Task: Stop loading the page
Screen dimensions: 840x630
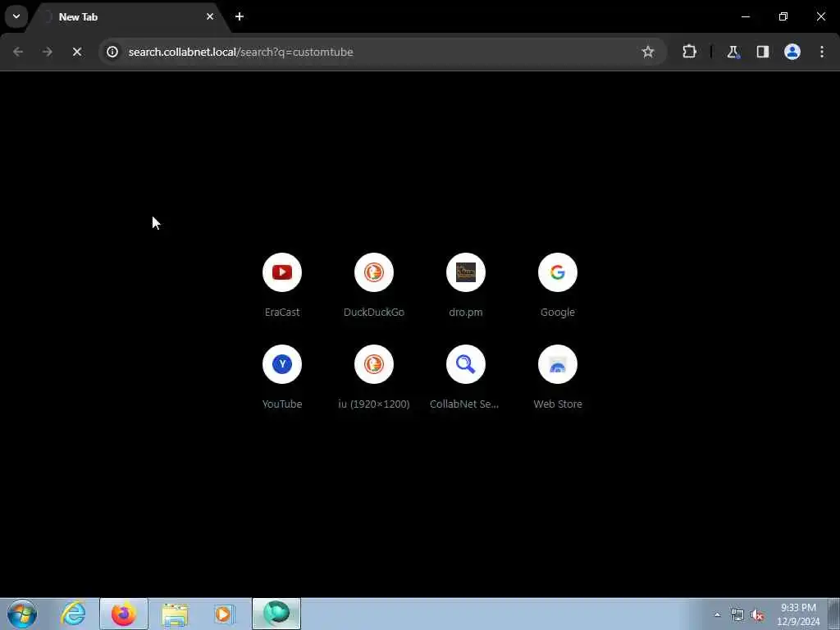Action: [76, 52]
